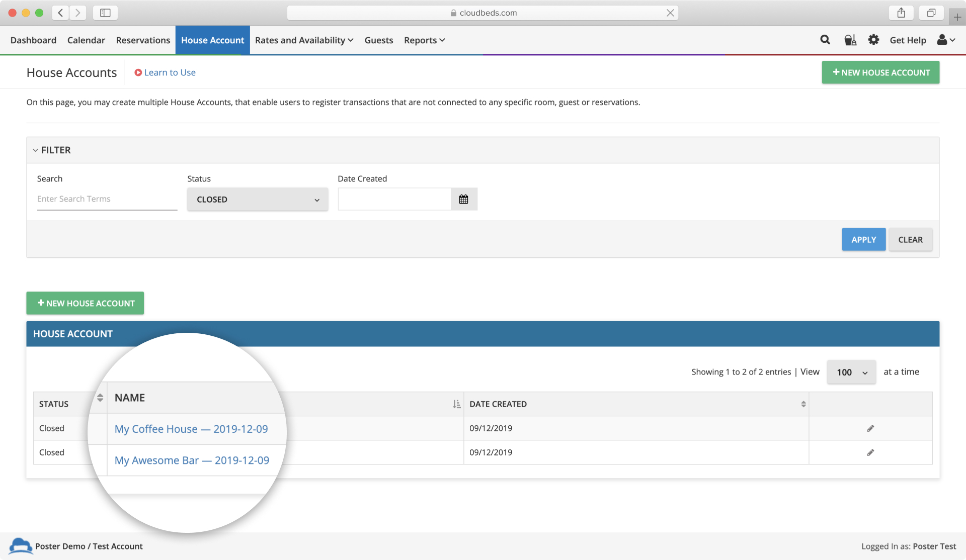Open the search magnifier in the top navigation

pos(825,40)
